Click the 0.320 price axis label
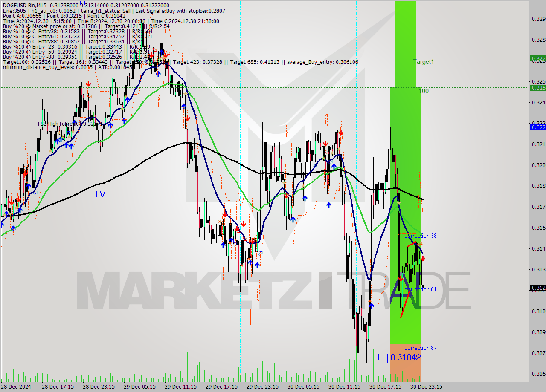 [539, 165]
